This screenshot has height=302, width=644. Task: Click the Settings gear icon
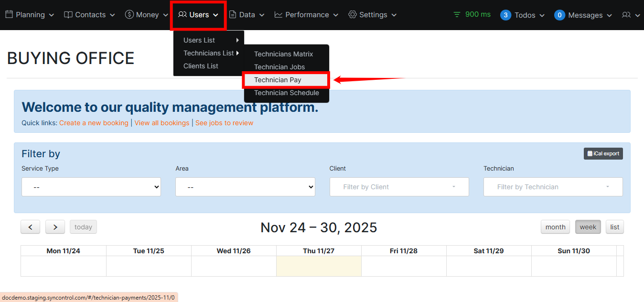pyautogui.click(x=353, y=15)
